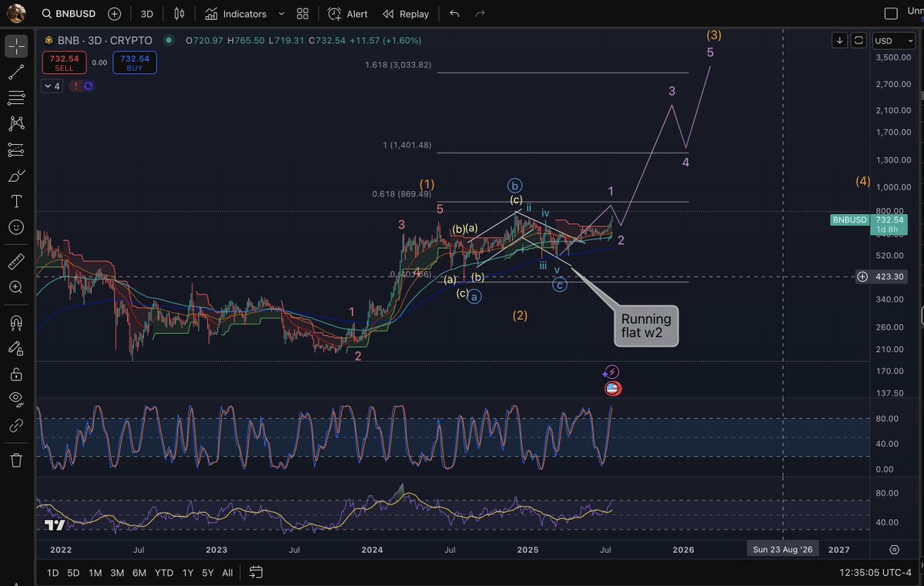Remove drawings using trash icon

point(16,460)
